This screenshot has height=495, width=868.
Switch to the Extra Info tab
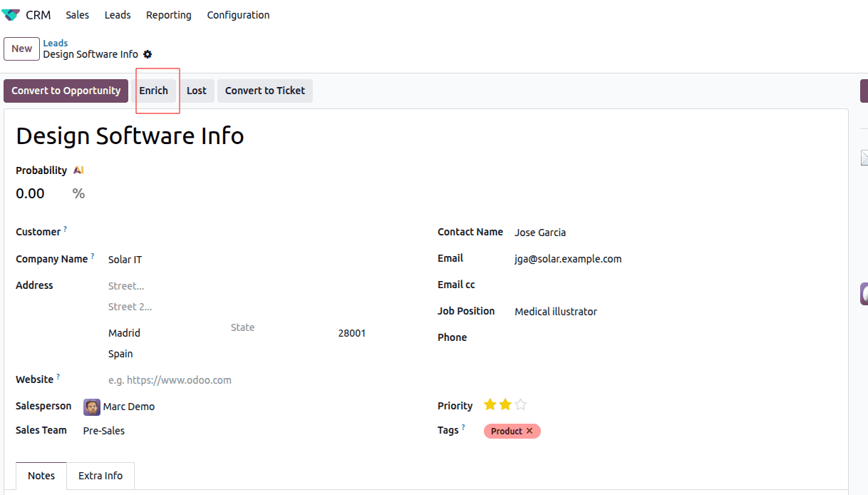tap(100, 476)
